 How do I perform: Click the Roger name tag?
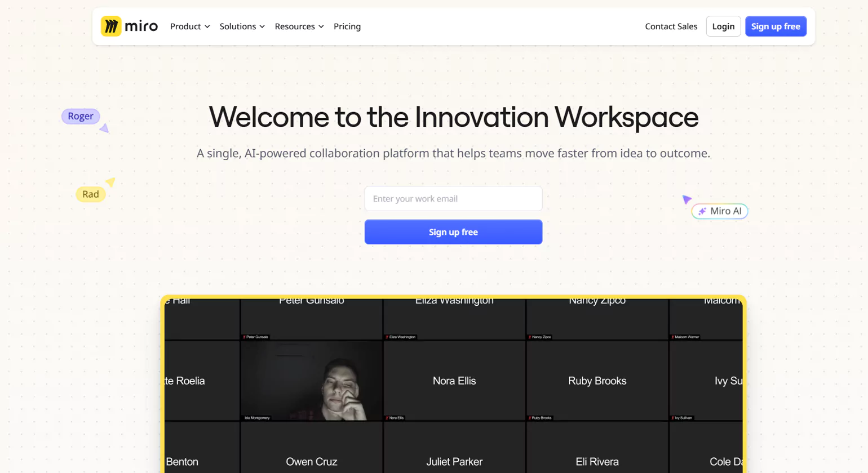coord(81,116)
